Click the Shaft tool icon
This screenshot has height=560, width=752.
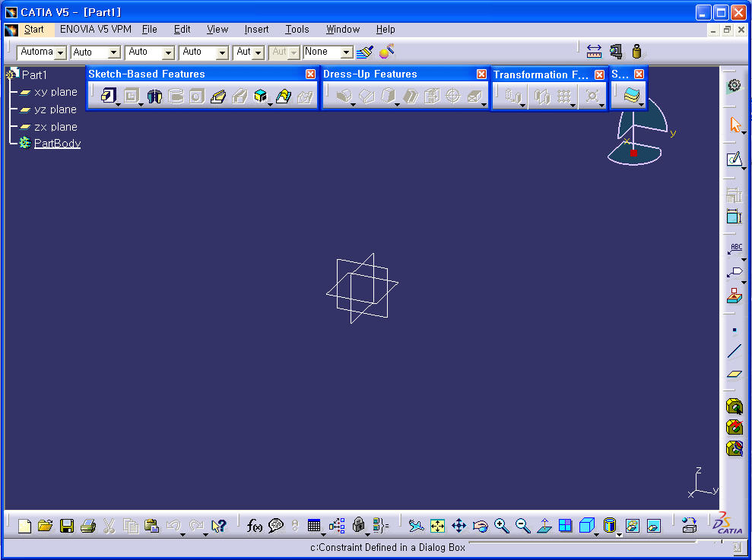pos(154,96)
